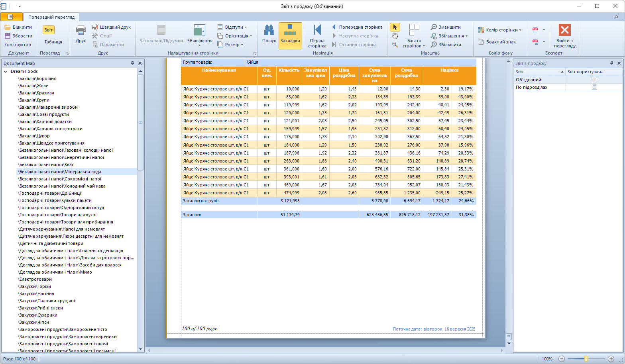Open the page setup dialog launcher

(x=255, y=53)
